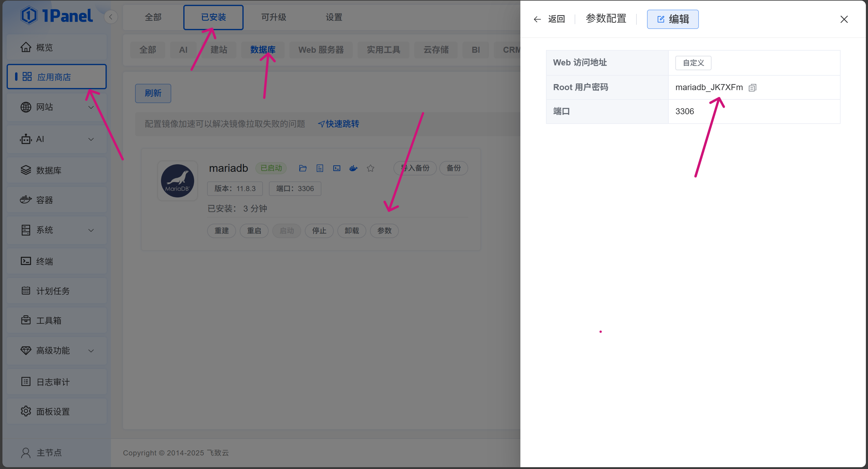The width and height of the screenshot is (868, 469).
Task: Click mariadb docker container icon
Action: point(353,168)
